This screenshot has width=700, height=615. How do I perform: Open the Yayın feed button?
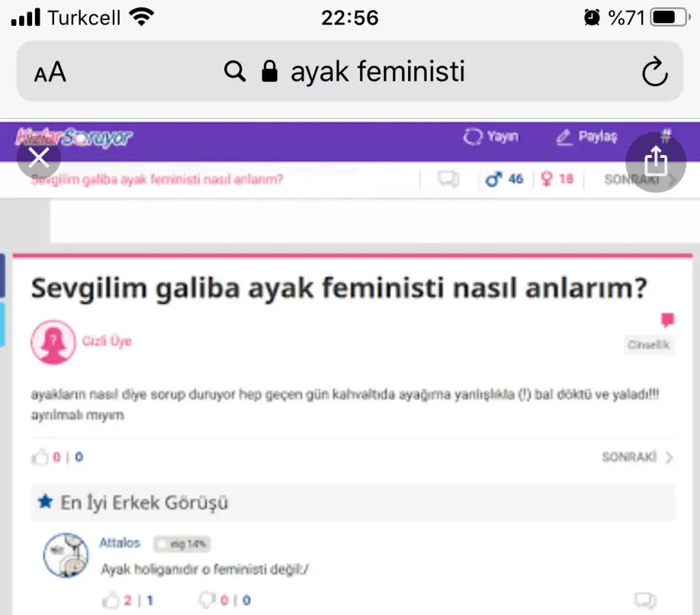coord(491,136)
